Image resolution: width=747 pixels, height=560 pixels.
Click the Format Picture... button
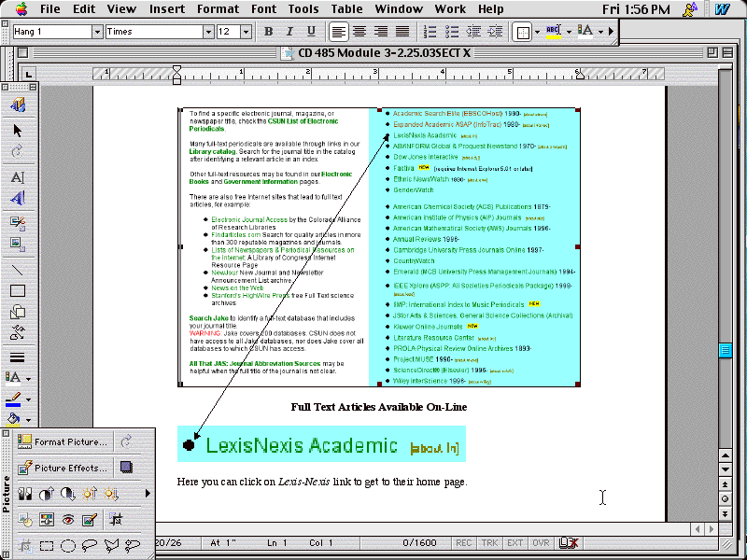tap(64, 441)
